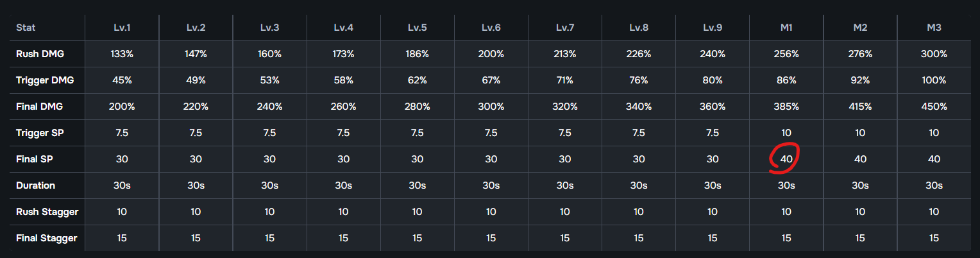Image resolution: width=980 pixels, height=258 pixels.
Task: Click the 256% Rush DMG cell under M1
Action: coord(786,54)
